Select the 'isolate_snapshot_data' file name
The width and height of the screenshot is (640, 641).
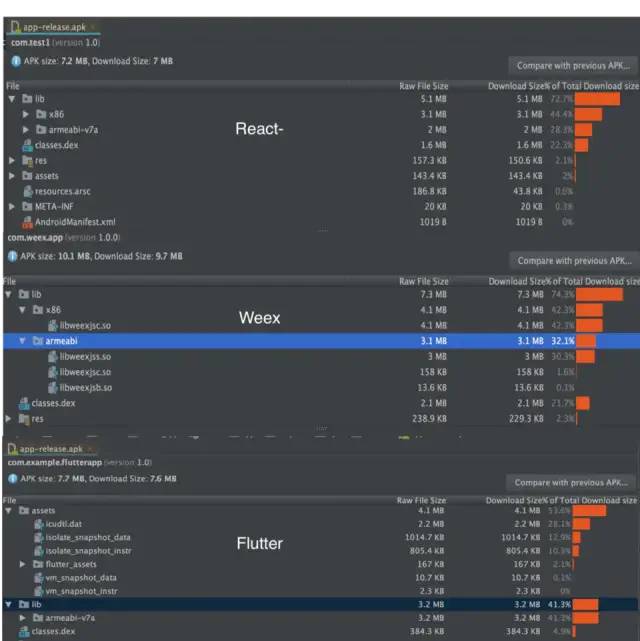click(88, 537)
